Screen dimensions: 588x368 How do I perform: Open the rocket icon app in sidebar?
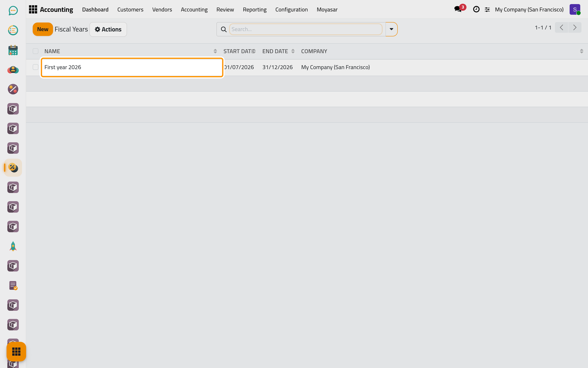[x=13, y=246]
